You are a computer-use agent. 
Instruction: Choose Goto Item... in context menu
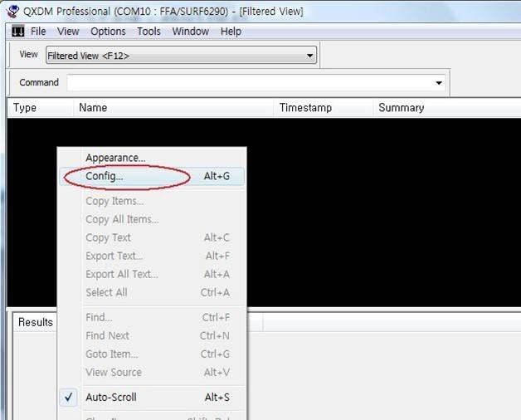152,354
